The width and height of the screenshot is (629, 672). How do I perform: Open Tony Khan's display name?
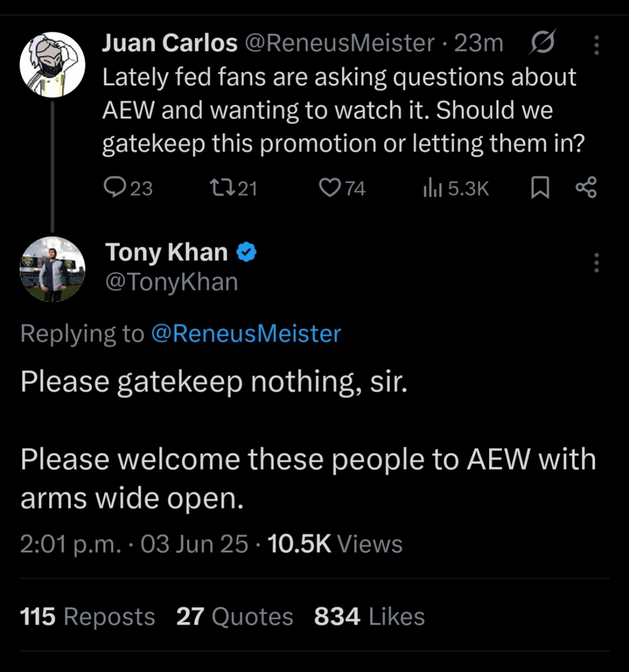click(167, 252)
